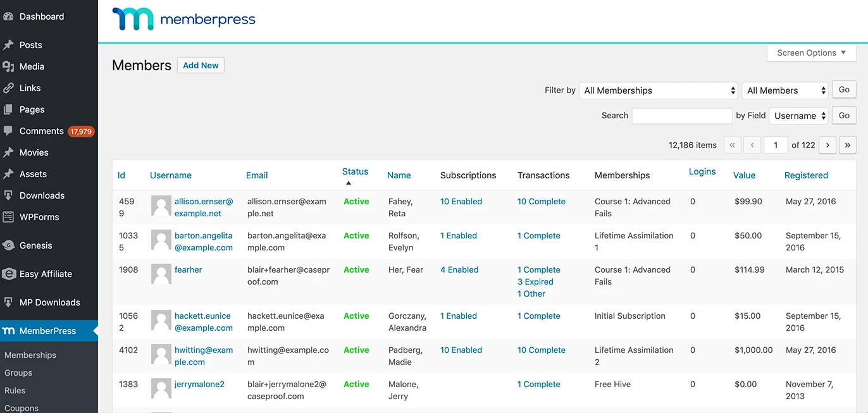Click the Genesis sidebar icon
The image size is (868, 413).
click(x=8, y=245)
